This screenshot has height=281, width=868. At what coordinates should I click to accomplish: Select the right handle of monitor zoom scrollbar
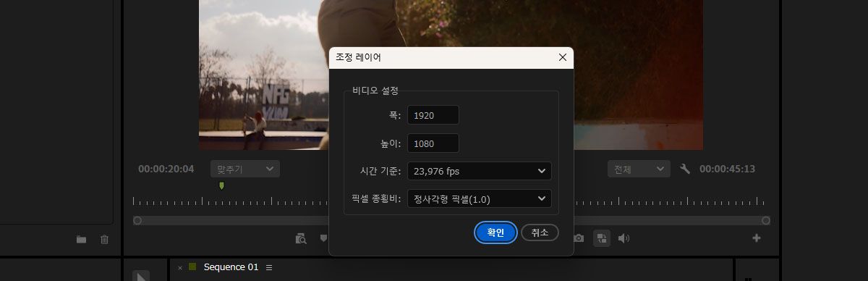point(766,220)
